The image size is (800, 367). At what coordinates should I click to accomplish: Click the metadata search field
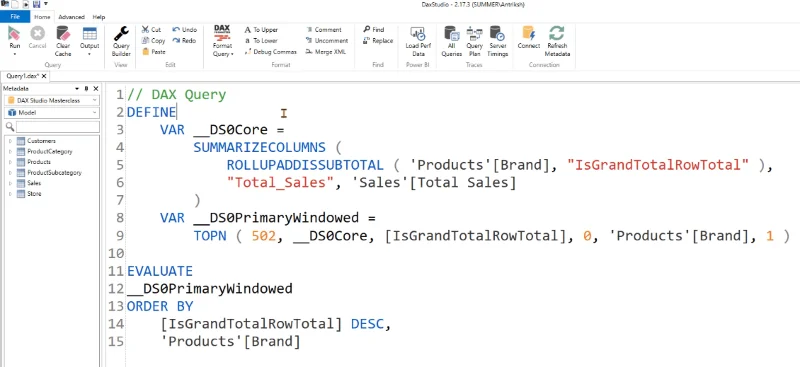(58, 127)
